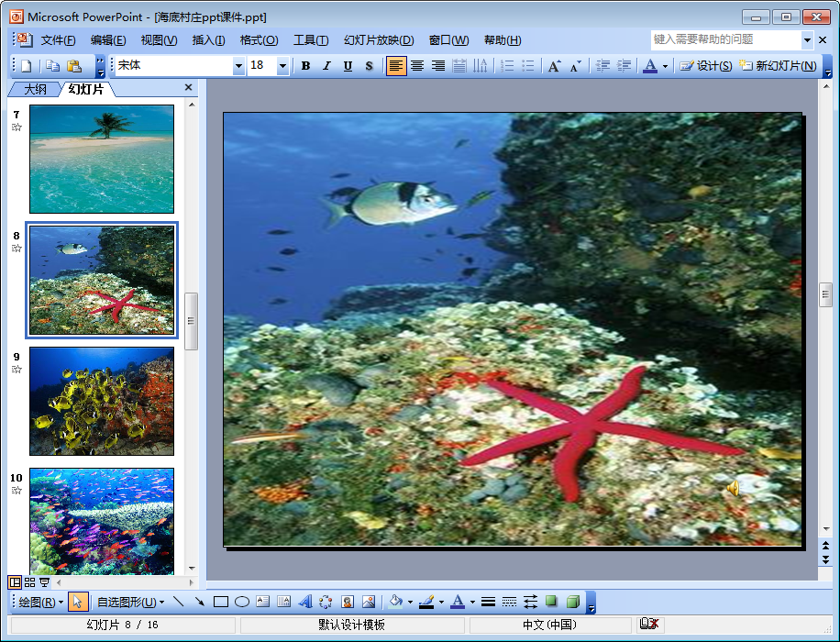
Task: Click the Increase Font Size icon
Action: point(554,66)
